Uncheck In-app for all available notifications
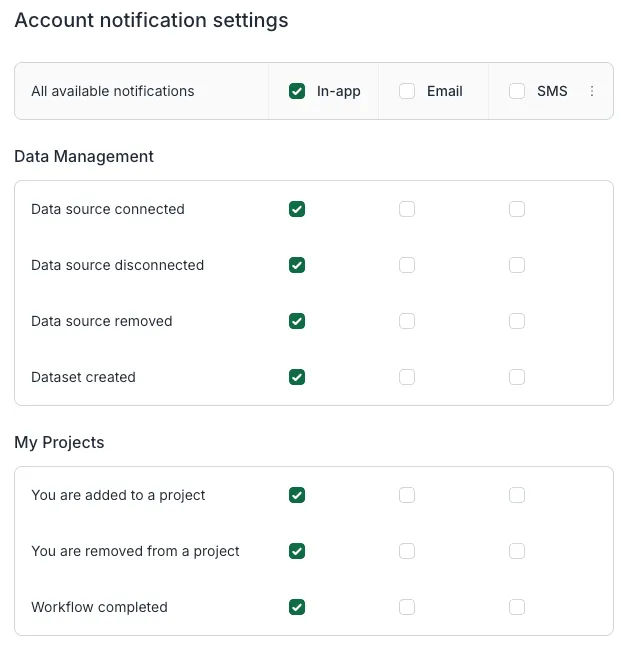This screenshot has height=654, width=626. tap(297, 91)
